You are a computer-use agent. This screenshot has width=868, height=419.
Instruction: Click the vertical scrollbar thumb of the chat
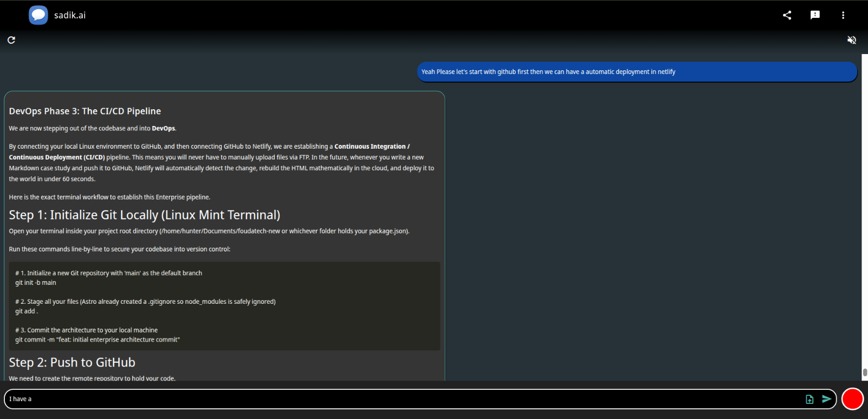(x=865, y=373)
